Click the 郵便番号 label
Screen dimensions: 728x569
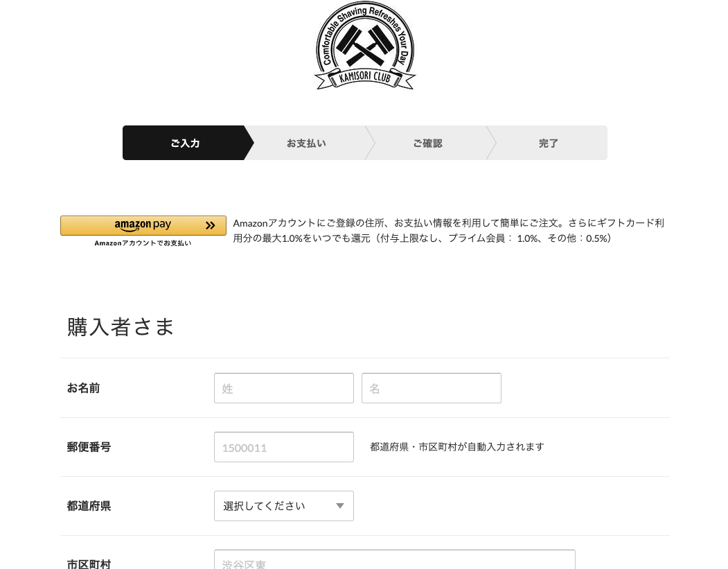pyautogui.click(x=89, y=447)
